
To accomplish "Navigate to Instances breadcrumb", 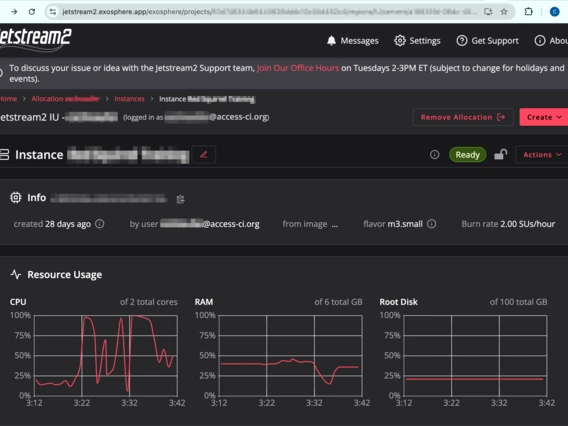I will pos(129,99).
